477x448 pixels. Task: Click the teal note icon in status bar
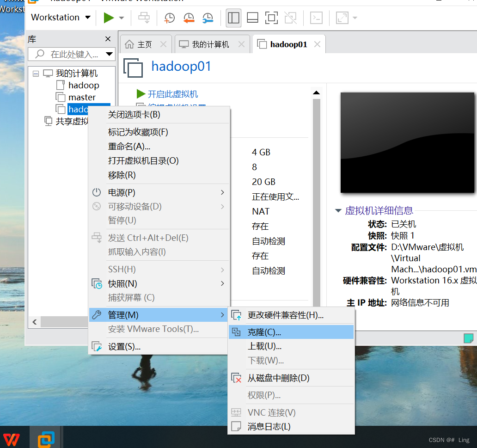469,338
